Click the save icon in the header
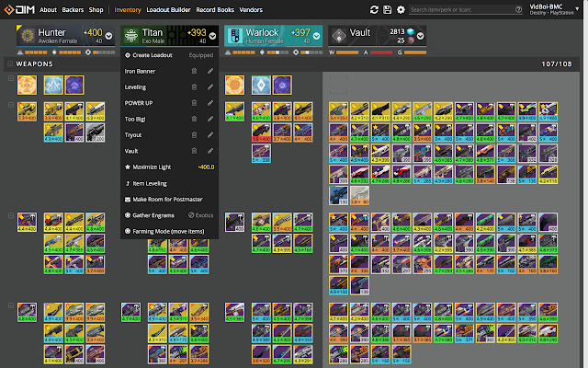588x368 pixels. pyautogui.click(x=387, y=9)
